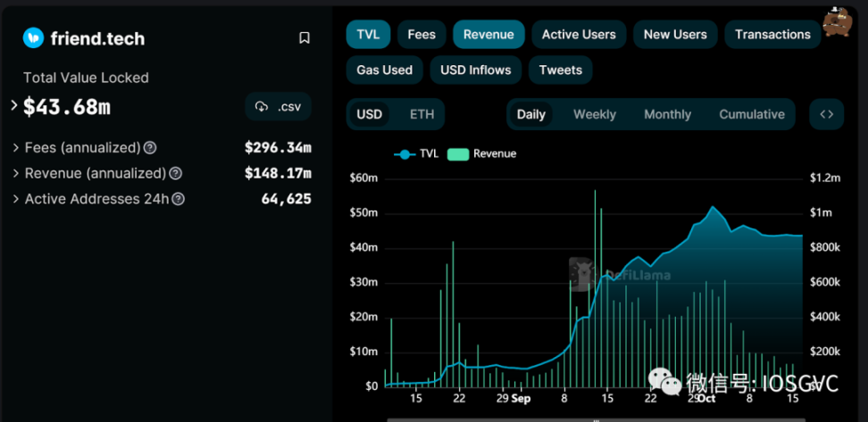Image resolution: width=868 pixels, height=422 pixels.
Task: Disable the Revenue chart metric
Action: 488,35
